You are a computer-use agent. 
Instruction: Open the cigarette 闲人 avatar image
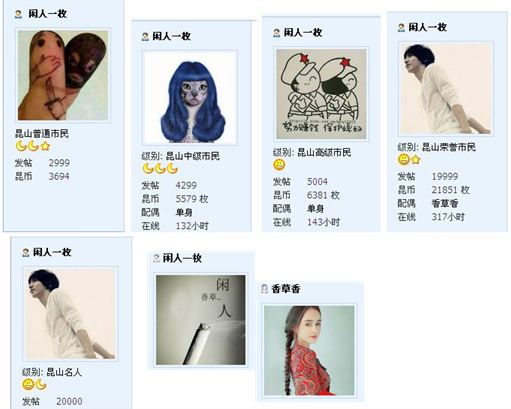pyautogui.click(x=201, y=320)
